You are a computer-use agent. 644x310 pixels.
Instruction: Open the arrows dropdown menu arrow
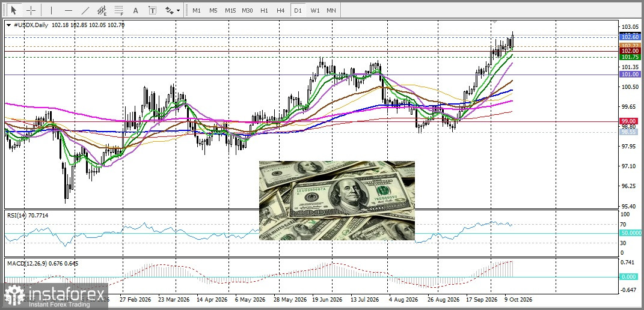[178, 10]
